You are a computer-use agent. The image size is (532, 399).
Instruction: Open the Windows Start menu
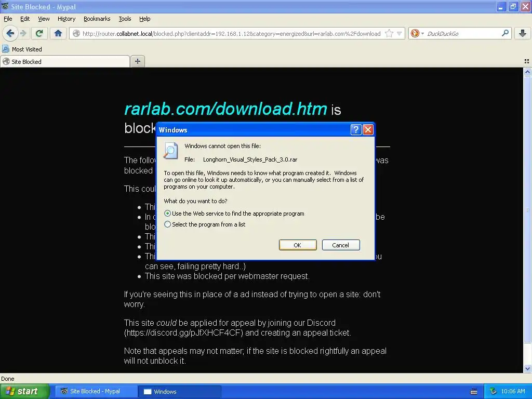coord(24,392)
